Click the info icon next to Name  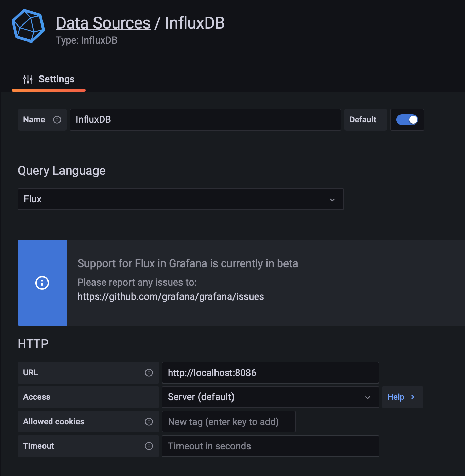(56, 120)
